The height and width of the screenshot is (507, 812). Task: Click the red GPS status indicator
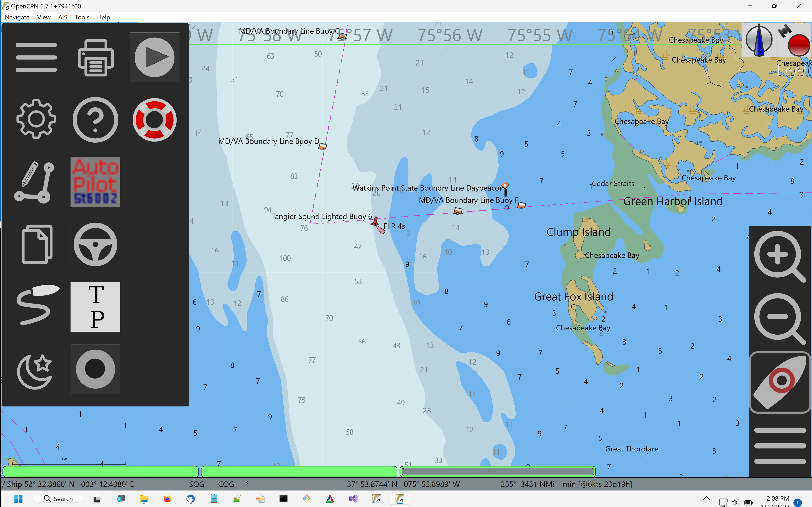click(799, 45)
